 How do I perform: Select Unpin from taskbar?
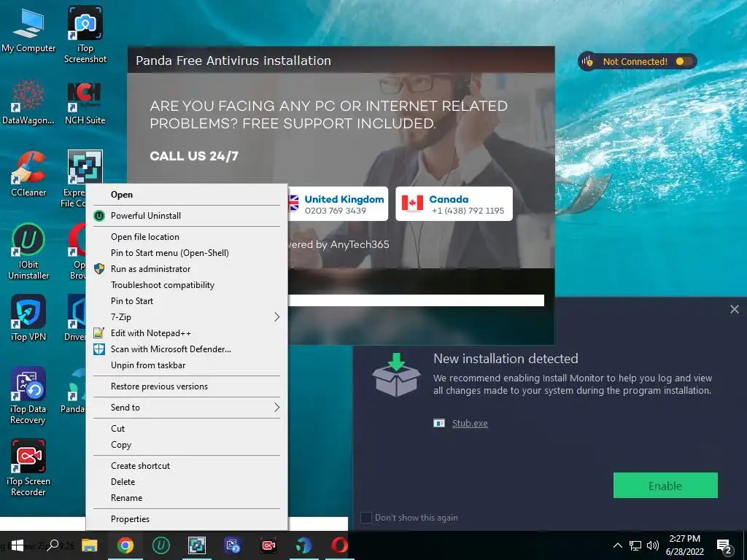click(186, 365)
